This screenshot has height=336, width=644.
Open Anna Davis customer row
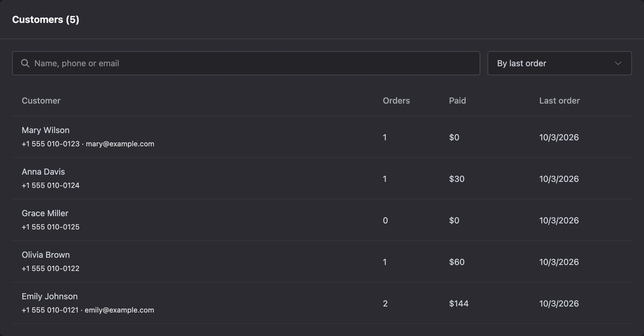tap(322, 179)
